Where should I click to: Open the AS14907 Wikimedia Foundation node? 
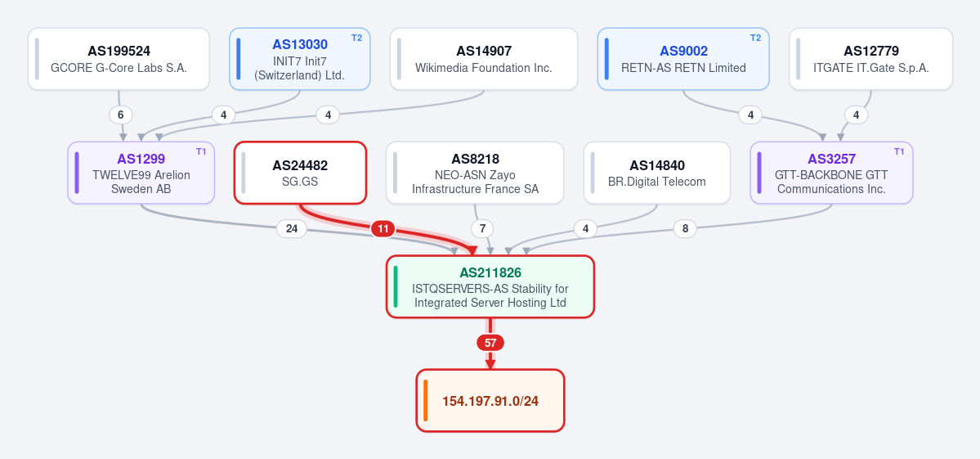(x=484, y=59)
